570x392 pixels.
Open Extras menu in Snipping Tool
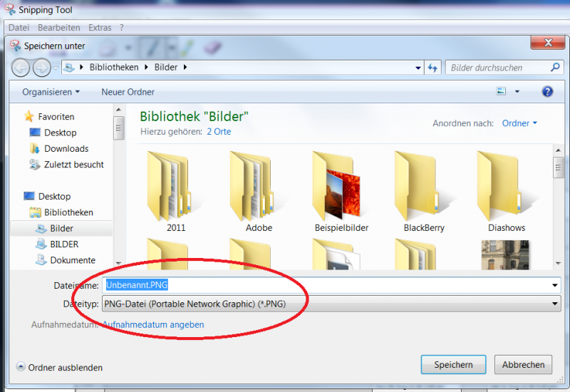point(100,28)
